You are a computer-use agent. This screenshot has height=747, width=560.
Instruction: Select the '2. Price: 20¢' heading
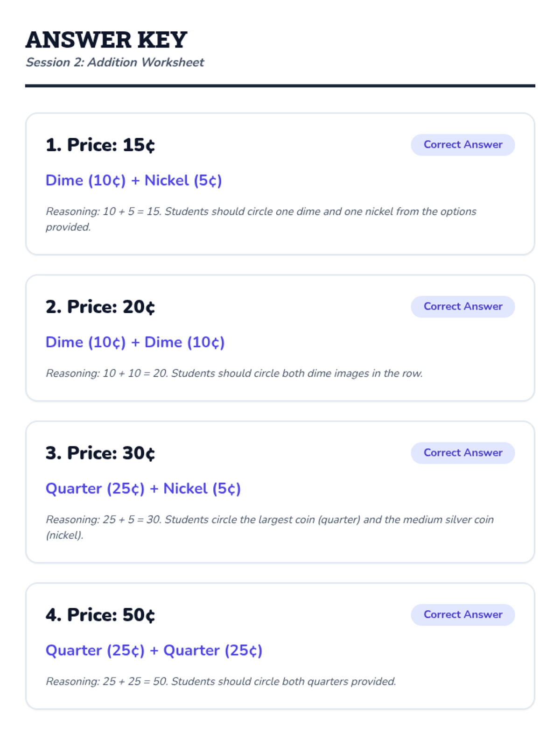pos(100,307)
